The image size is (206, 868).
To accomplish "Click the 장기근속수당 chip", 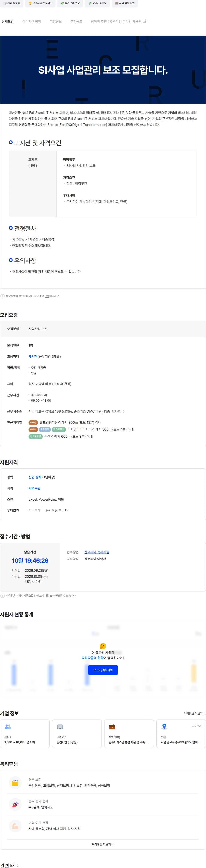I will (x=97, y=3).
